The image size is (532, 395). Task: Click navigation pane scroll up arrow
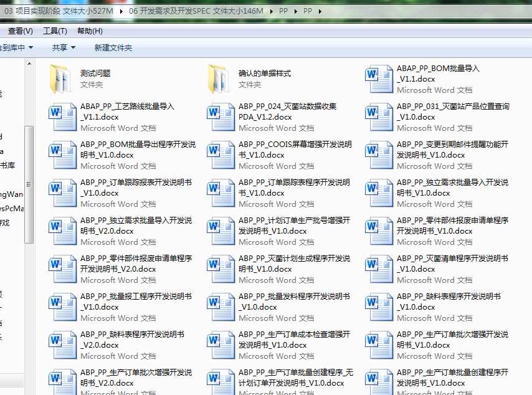click(29, 64)
